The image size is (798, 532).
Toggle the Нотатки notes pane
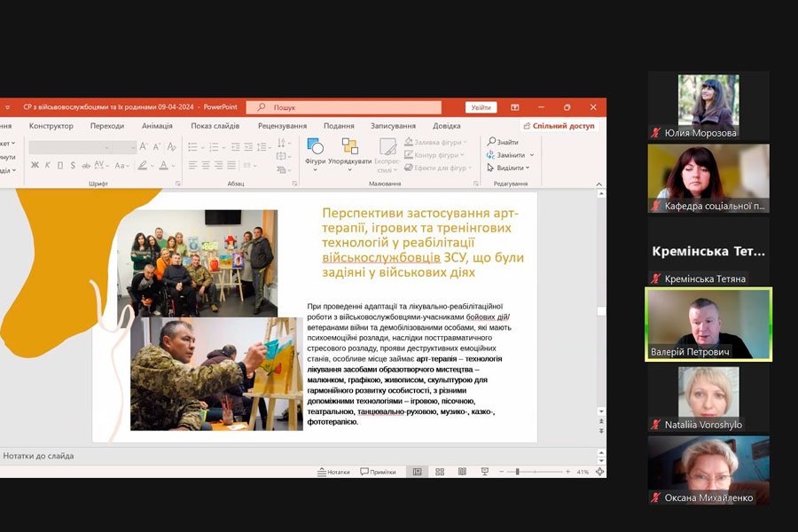(333, 472)
